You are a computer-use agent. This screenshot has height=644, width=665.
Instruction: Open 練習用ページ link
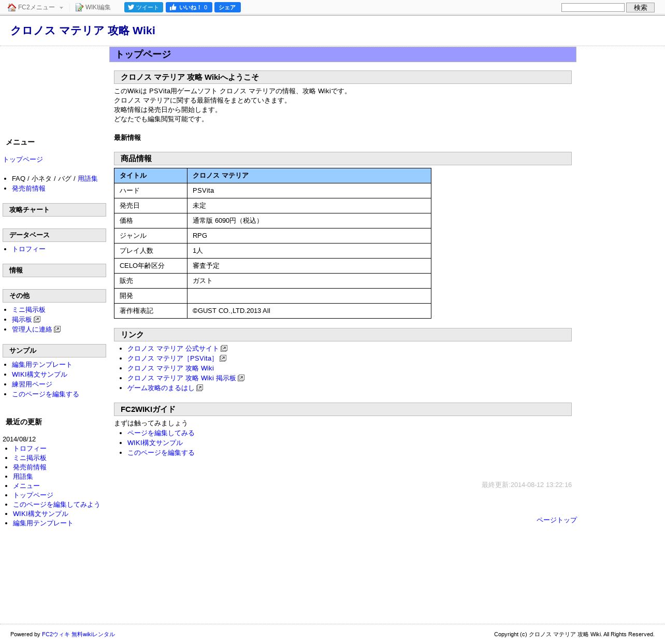pos(32,384)
